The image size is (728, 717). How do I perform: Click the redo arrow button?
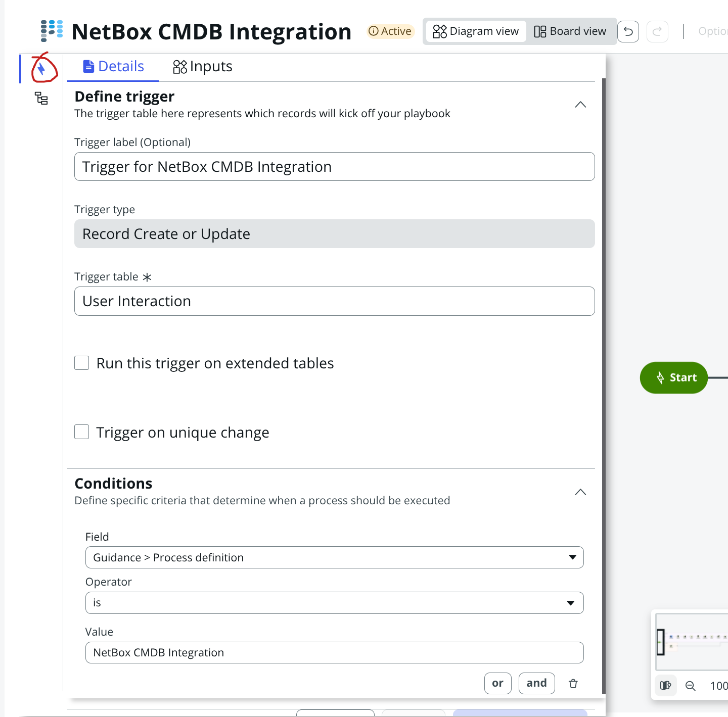657,32
